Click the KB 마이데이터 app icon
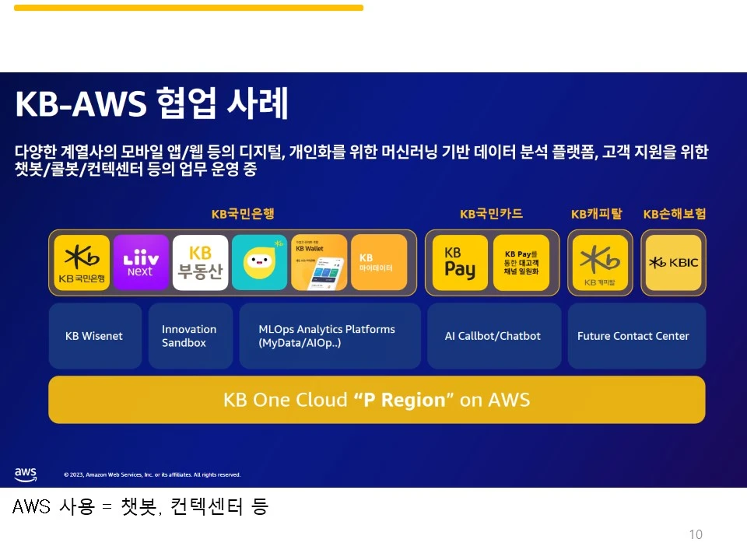Screen dimensions: 747x560 coord(379,261)
